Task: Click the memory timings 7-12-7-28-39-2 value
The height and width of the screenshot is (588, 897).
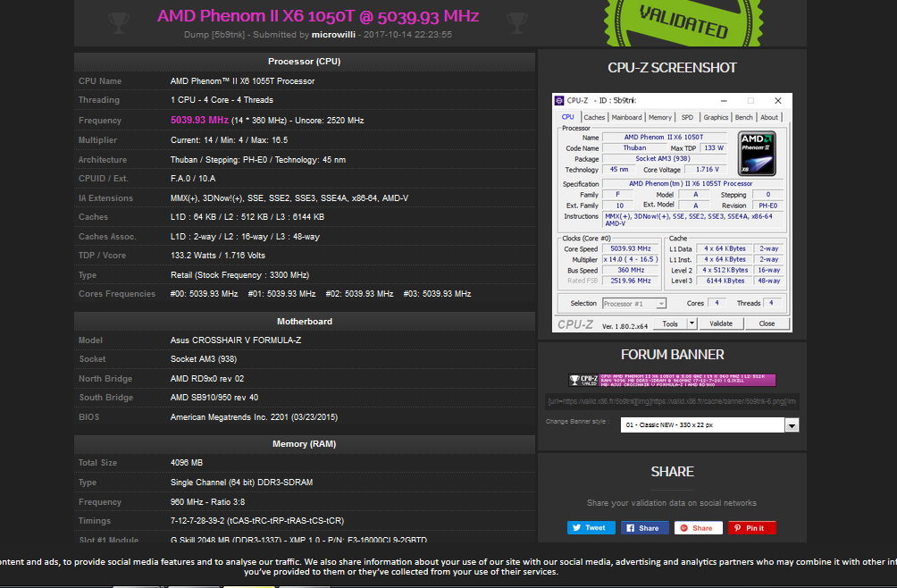Action: 257,521
